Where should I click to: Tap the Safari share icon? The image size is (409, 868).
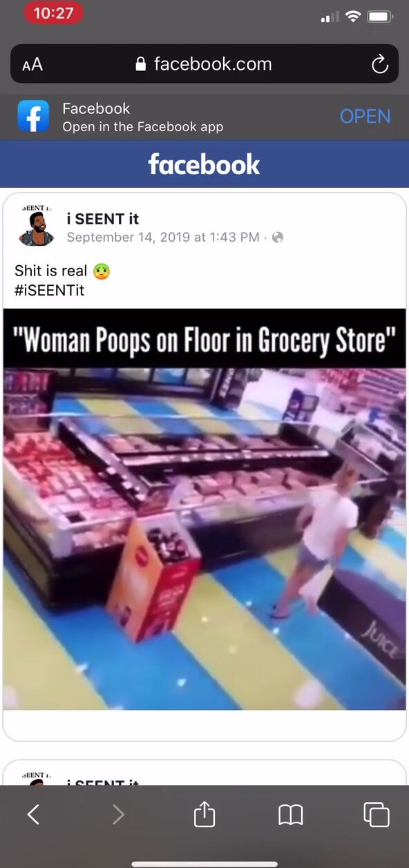[204, 814]
